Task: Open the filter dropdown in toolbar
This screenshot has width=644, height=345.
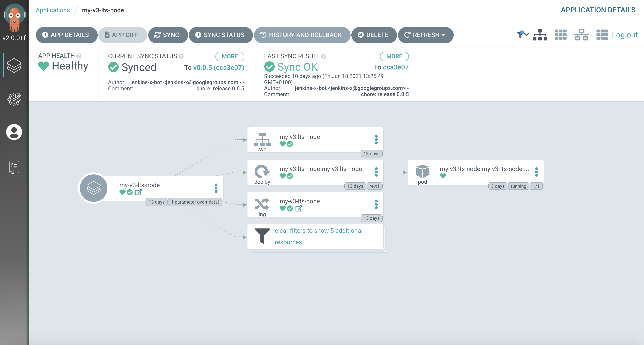Action: click(x=523, y=35)
